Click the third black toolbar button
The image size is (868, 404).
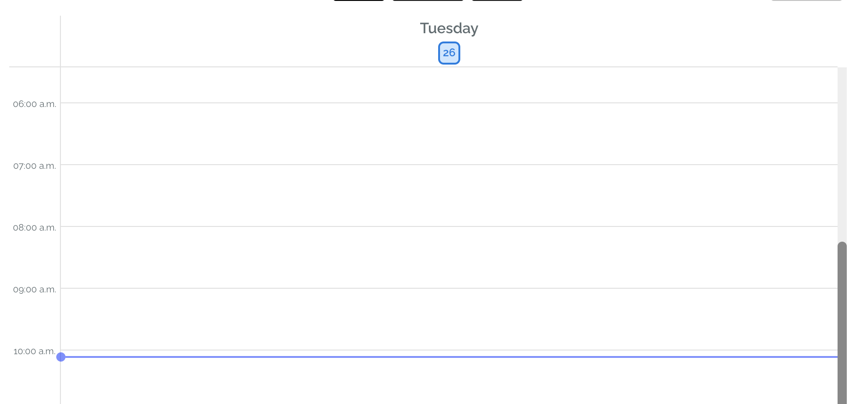click(x=496, y=1)
